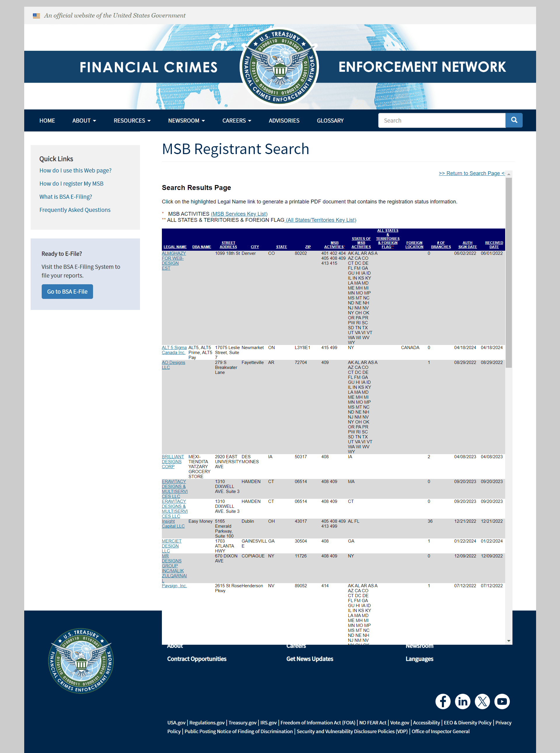Open 'How do I use this Web page?' link
This screenshot has width=560, height=753.
[x=75, y=170]
